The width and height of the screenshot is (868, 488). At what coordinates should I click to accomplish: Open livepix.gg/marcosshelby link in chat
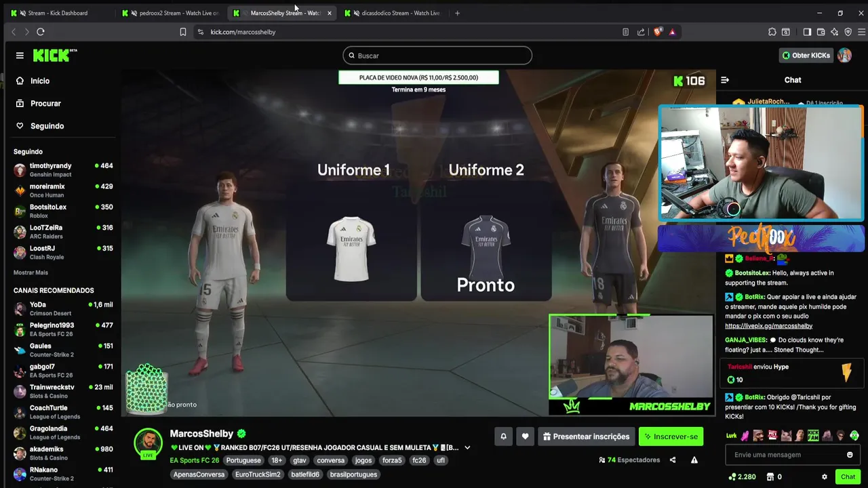(x=768, y=326)
